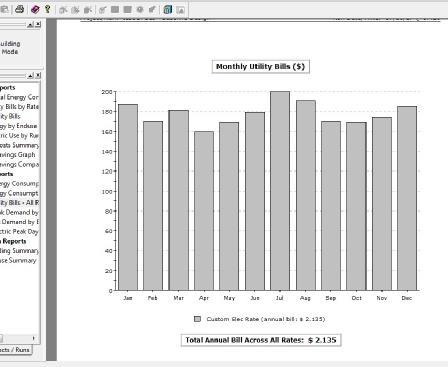448x367 pixels.
Task: Select the 'Bills by Rate' report
Action: click(19, 107)
